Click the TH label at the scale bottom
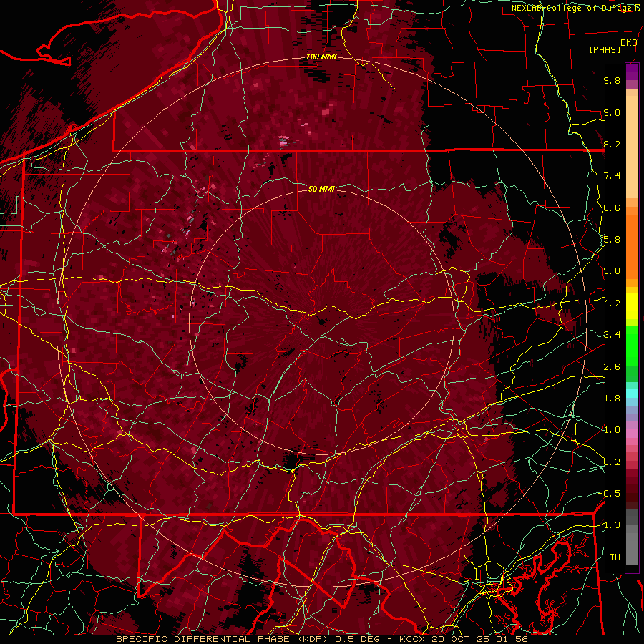 615,557
